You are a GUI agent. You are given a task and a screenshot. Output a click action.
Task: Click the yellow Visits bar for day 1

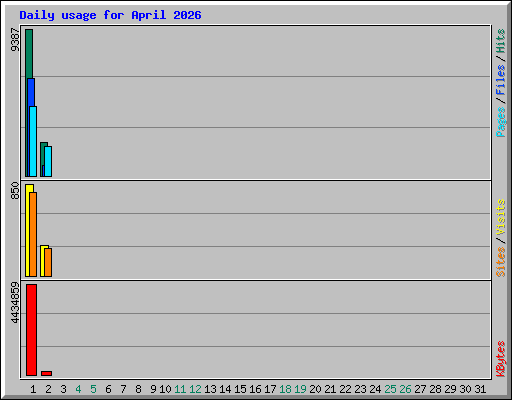click(28, 230)
